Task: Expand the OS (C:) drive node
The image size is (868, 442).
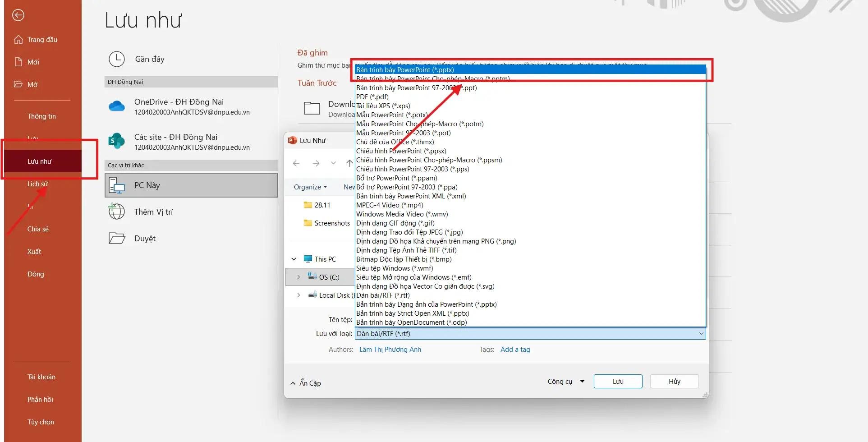Action: 298,276
